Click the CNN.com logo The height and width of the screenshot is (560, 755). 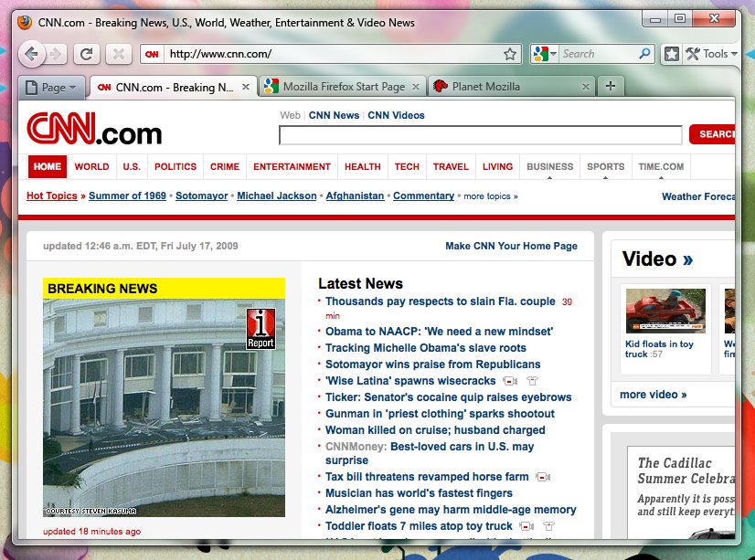[x=94, y=129]
